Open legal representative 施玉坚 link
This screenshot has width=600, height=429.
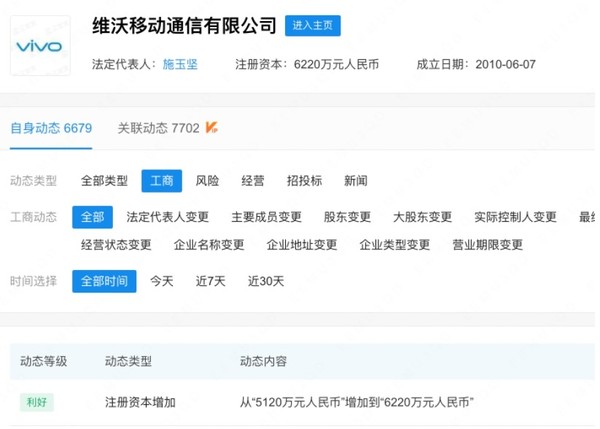[180, 64]
